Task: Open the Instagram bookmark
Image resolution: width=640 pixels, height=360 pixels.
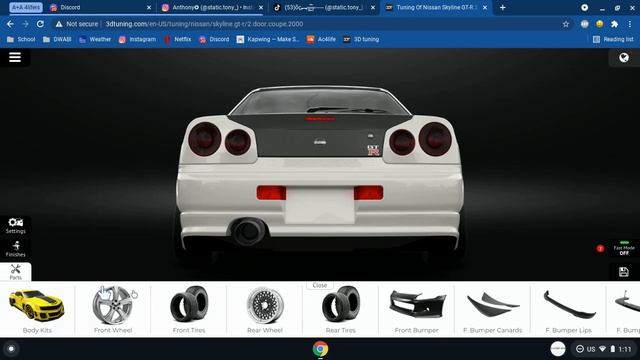Action: tap(137, 39)
